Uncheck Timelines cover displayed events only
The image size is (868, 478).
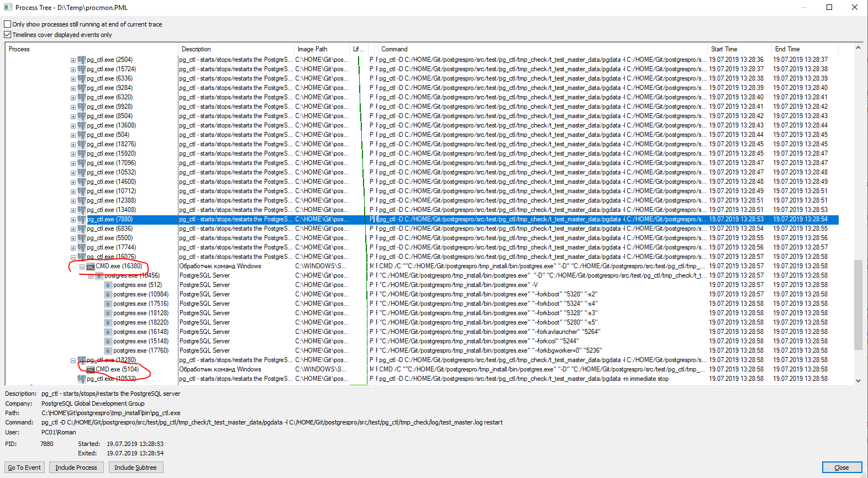[x=8, y=35]
